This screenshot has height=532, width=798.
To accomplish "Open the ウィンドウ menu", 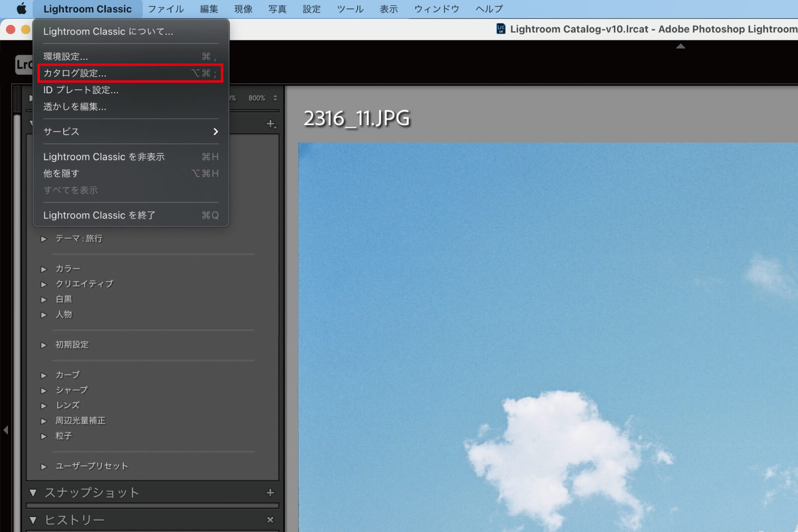I will tap(436, 9).
